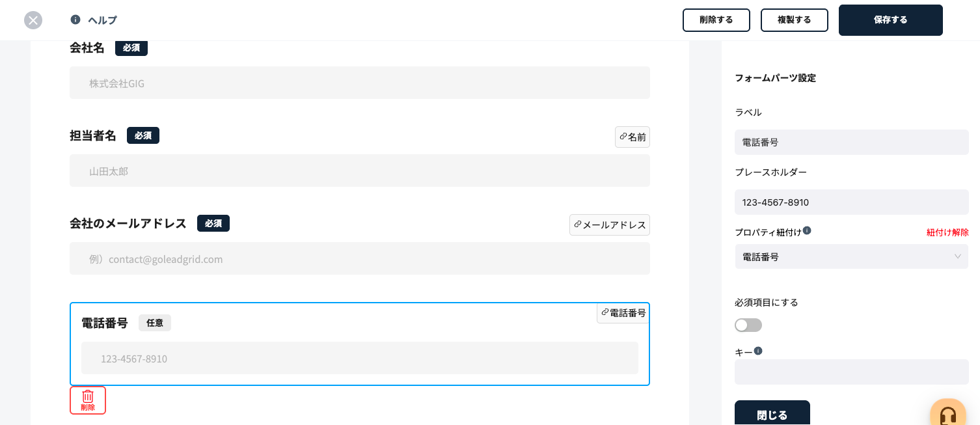
Task: Click info icon beside プロパティ紐付け
Action: pyautogui.click(x=807, y=230)
